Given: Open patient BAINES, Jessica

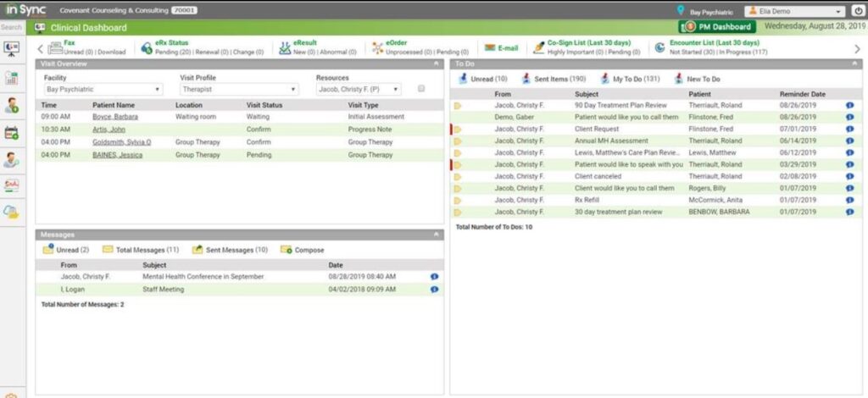Looking at the screenshot, I should [x=117, y=155].
